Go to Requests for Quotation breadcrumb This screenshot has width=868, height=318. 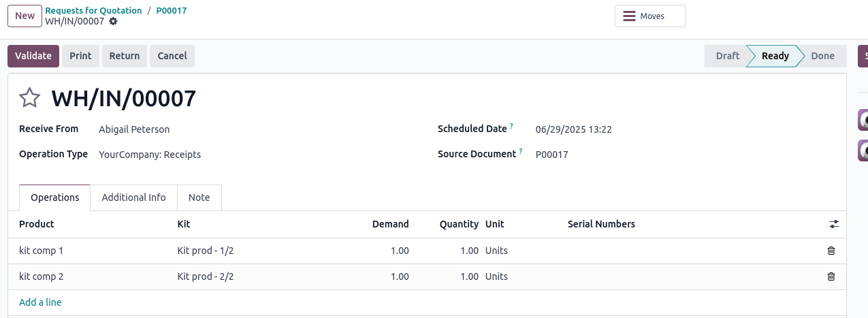[93, 10]
